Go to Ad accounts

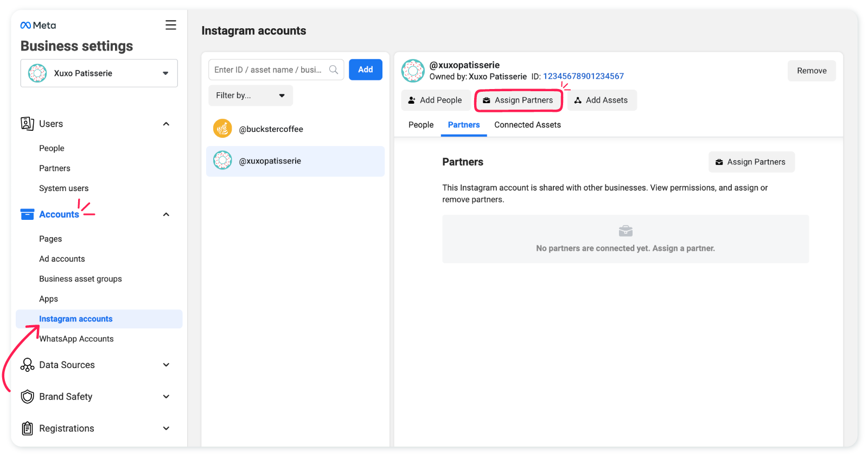62,259
